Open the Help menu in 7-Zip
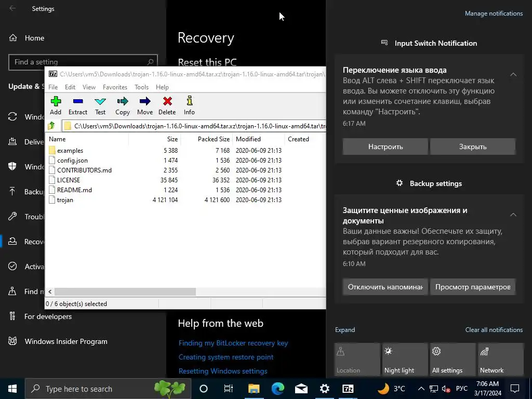 tap(162, 87)
